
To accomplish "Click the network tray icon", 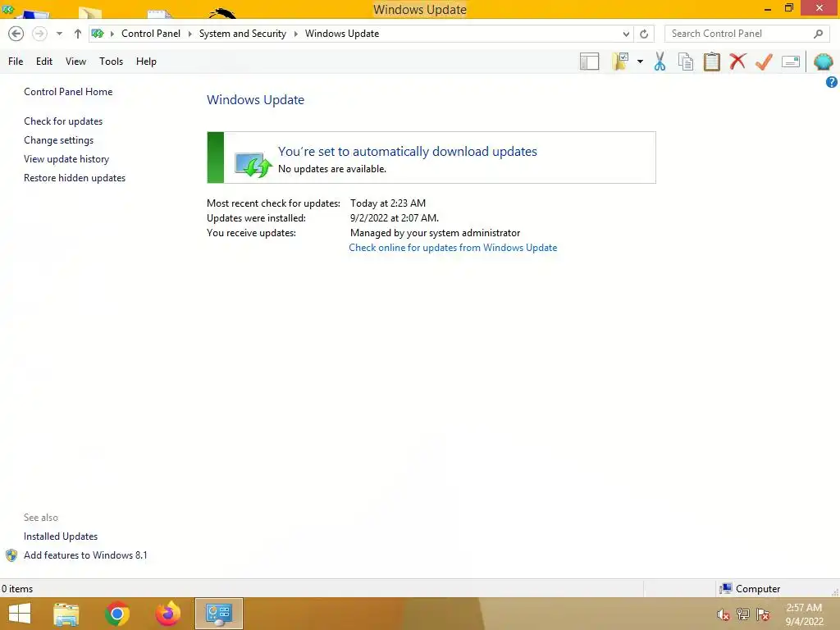I will coord(743,614).
